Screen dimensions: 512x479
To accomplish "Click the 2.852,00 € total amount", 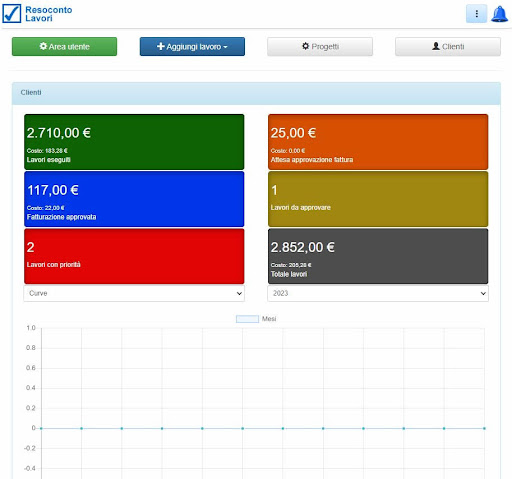I will click(x=303, y=247).
